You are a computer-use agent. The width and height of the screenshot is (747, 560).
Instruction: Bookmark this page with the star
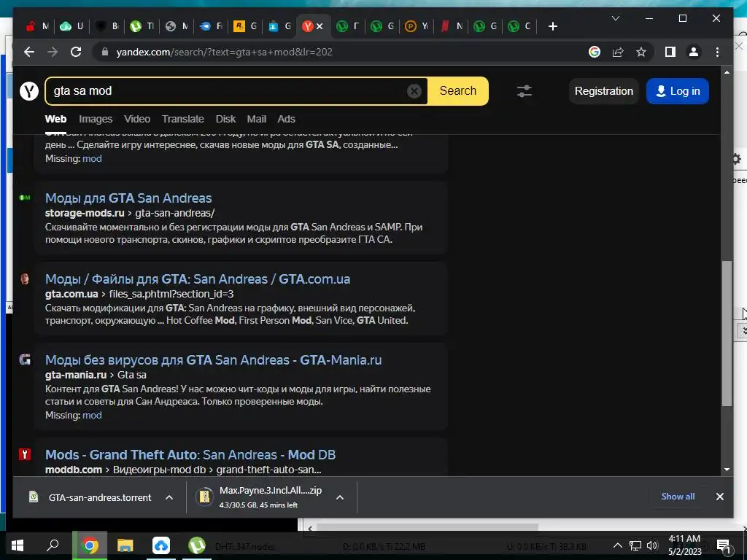641,52
